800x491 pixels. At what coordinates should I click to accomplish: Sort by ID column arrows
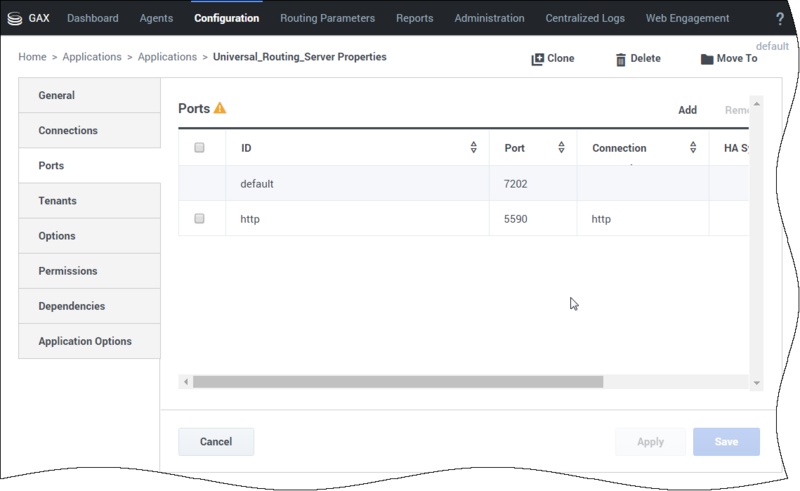(473, 148)
